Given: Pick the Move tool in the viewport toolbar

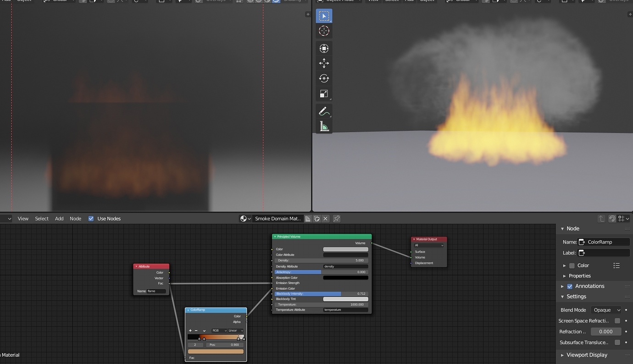Looking at the screenshot, I should coord(324,63).
